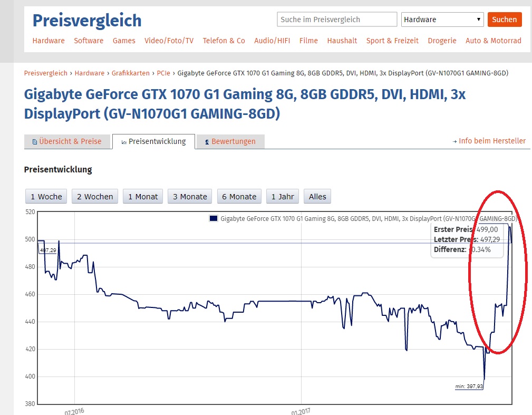
Task: Click the Preisentwicklung section heading
Action: [58, 169]
